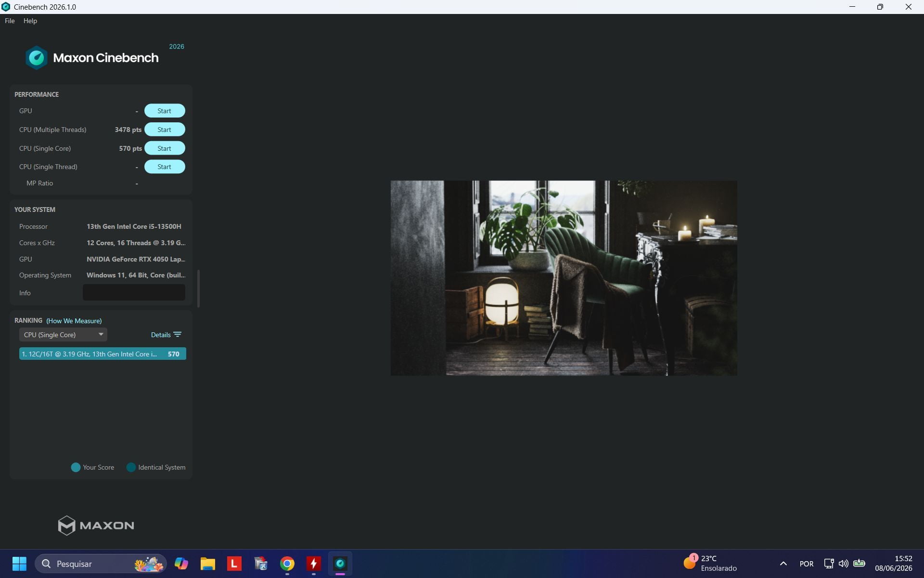This screenshot has width=924, height=578.
Task: Select the 12C/16T ranking entry scoring 570
Action: (103, 354)
